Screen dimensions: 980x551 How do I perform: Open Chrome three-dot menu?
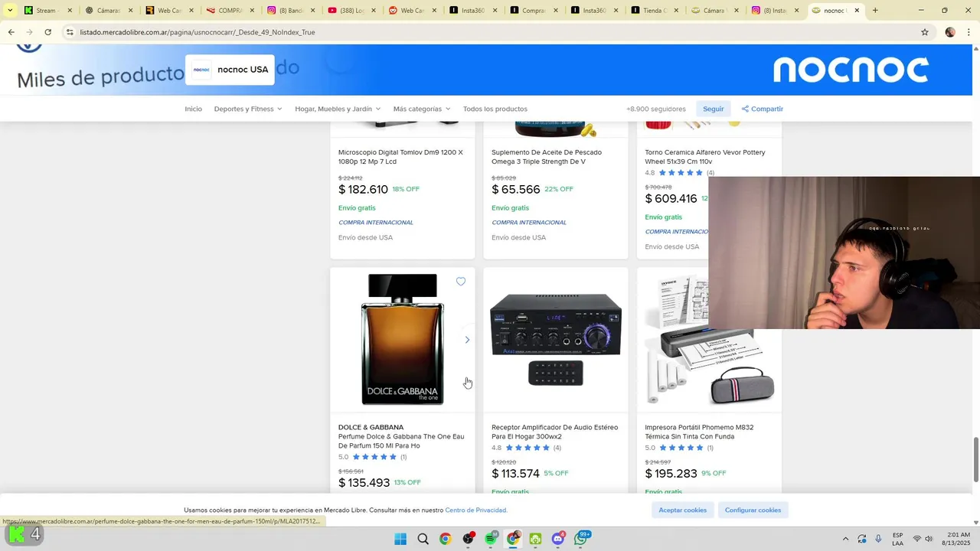point(969,32)
